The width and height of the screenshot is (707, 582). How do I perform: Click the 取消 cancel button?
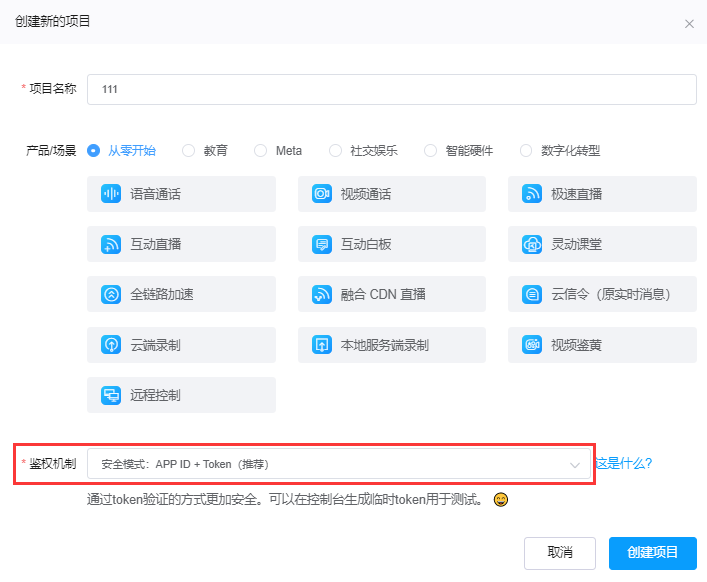pyautogui.click(x=560, y=552)
